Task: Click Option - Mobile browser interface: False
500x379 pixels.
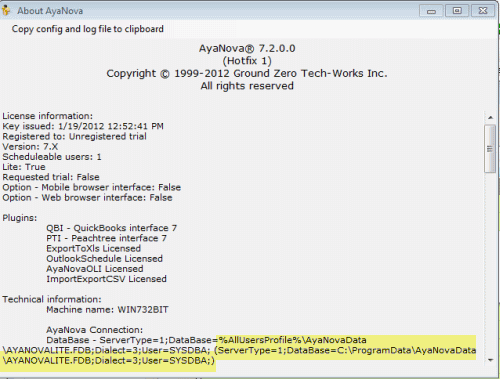Action: pos(92,187)
